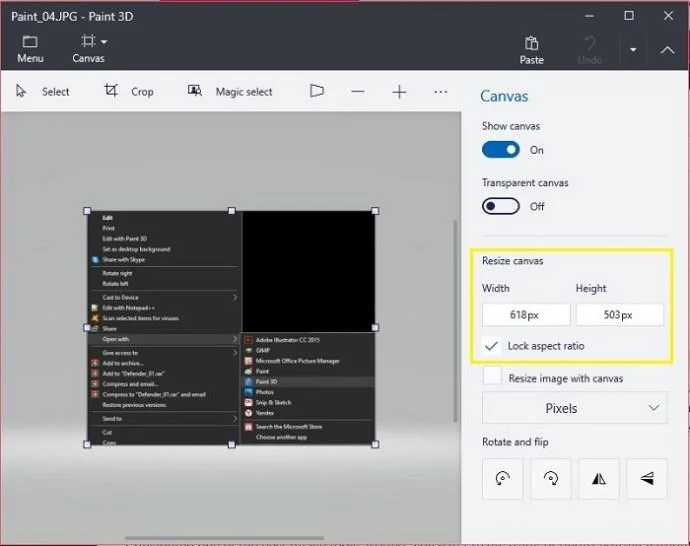Screen dimensions: 690x546
Task: Flip the canvas vertically
Action: tap(647, 479)
